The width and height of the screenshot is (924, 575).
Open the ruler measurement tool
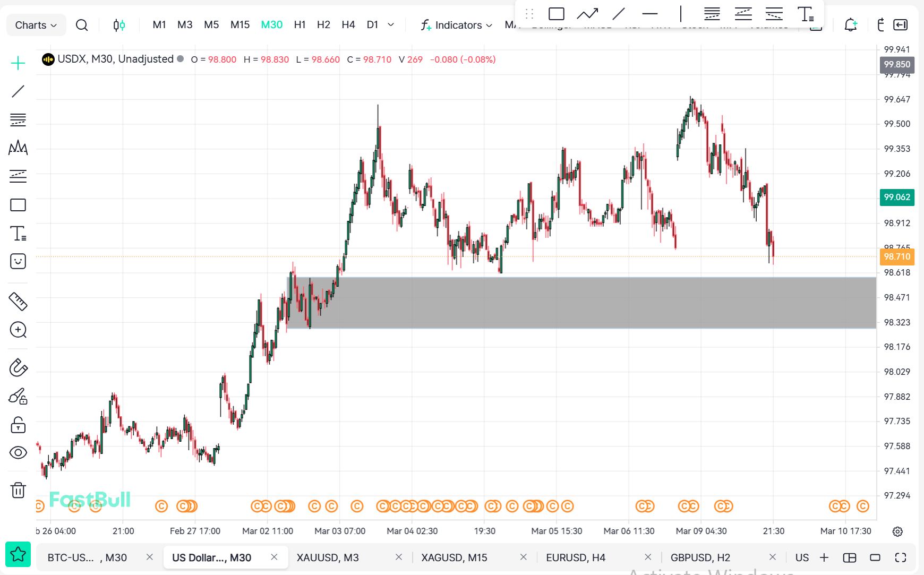coord(18,302)
